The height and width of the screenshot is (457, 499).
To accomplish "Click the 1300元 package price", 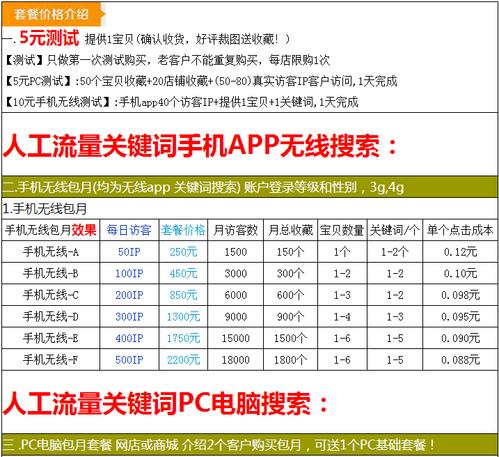I will [x=183, y=317].
